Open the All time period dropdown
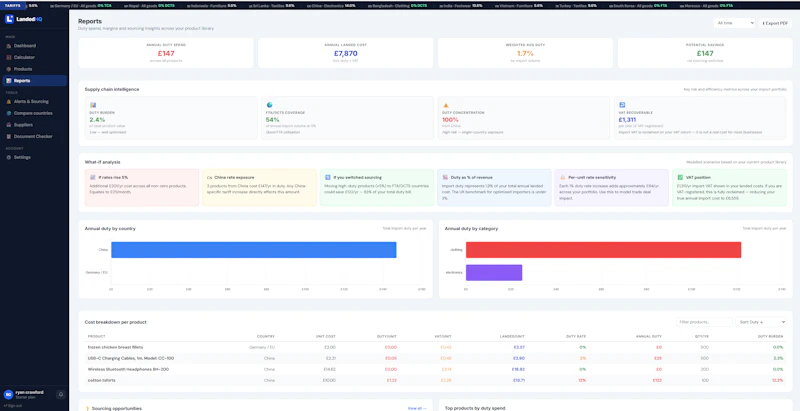 click(734, 23)
